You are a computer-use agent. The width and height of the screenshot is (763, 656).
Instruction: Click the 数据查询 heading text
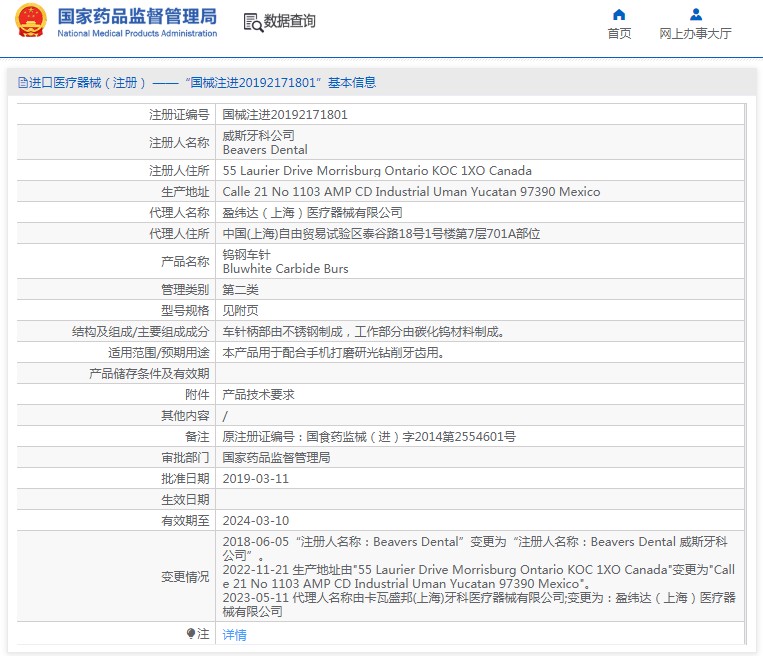point(290,21)
